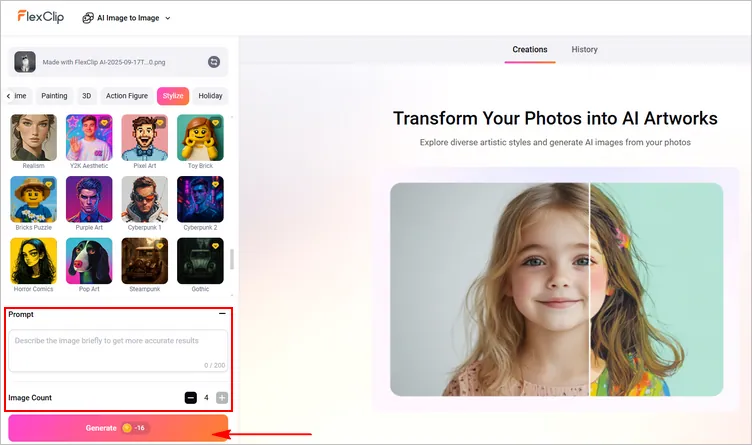Increase the image count
This screenshot has width=752, height=445.
[222, 398]
